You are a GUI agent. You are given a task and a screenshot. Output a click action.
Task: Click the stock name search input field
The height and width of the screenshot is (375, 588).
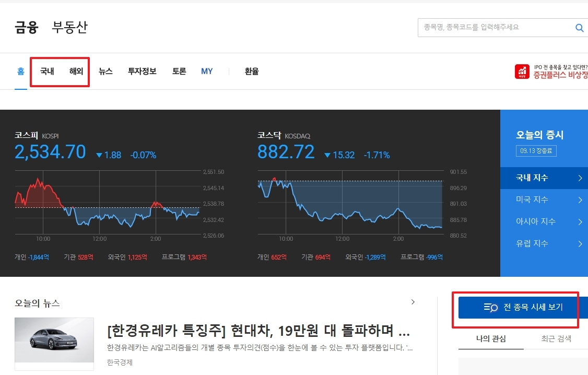pyautogui.click(x=491, y=28)
